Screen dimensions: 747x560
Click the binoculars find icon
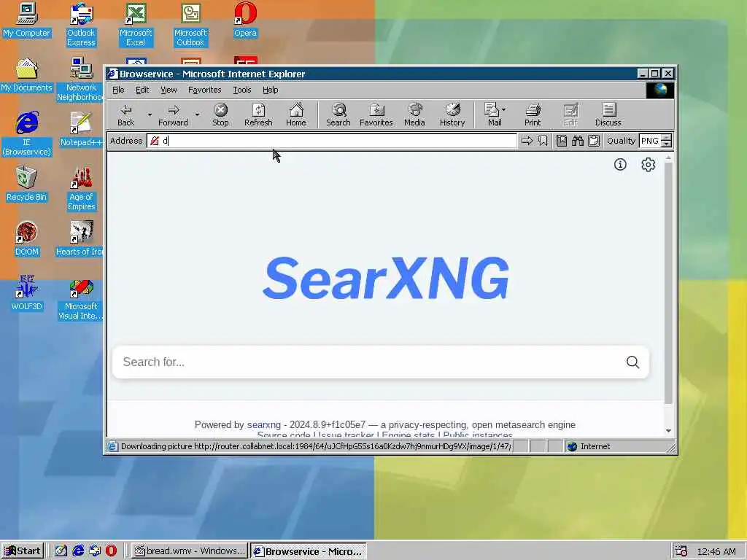(x=578, y=141)
